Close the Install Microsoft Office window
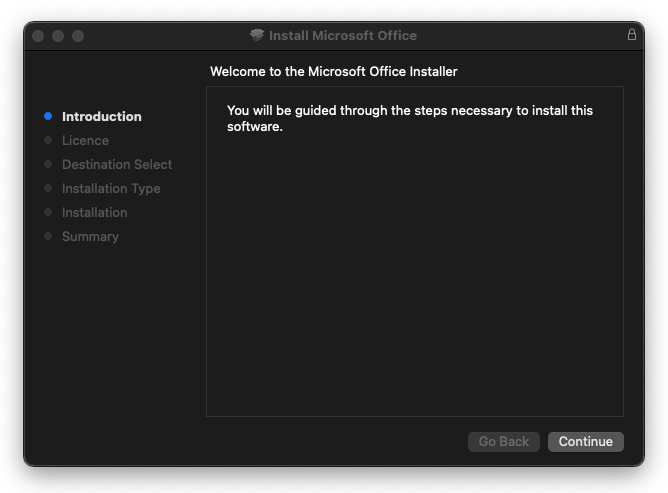This screenshot has height=493, width=668. tap(38, 36)
